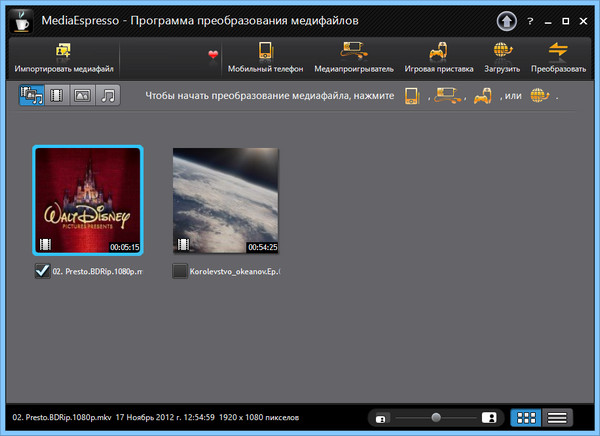Switch to list view
This screenshot has height=436, width=600.
[557, 418]
